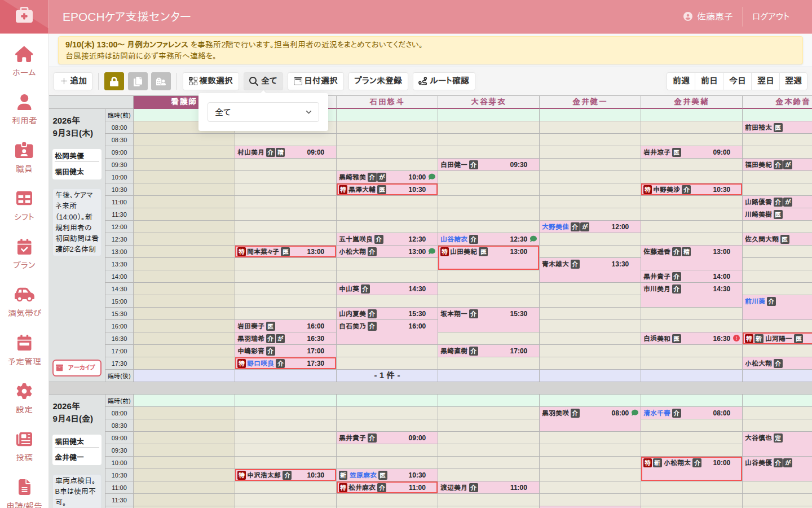Go to 翌日

[x=765, y=81]
